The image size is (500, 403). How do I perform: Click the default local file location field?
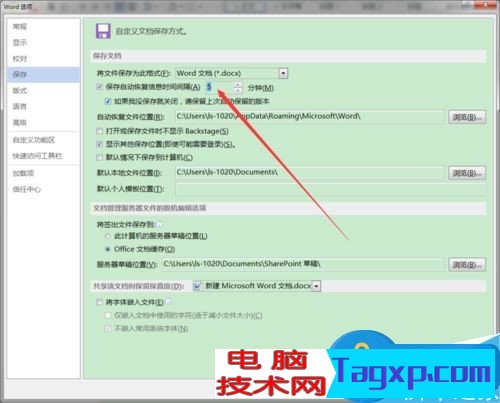click(309, 172)
